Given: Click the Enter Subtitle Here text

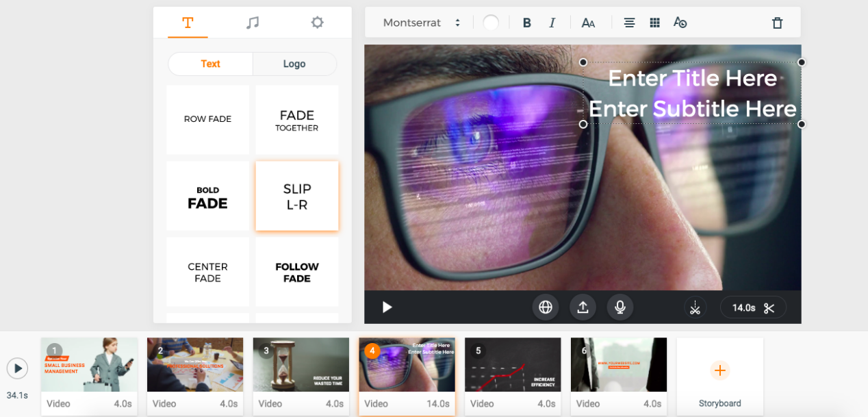Looking at the screenshot, I should pos(692,109).
